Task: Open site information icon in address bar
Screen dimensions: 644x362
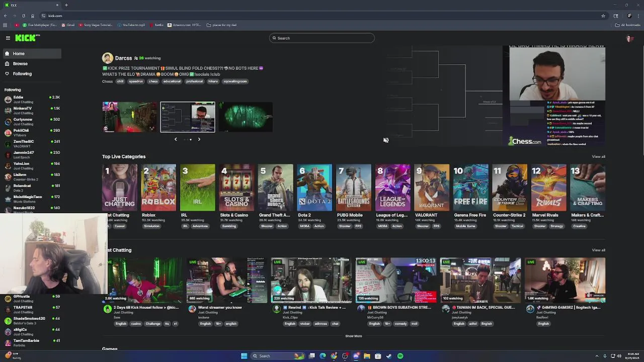Action: pos(43,16)
